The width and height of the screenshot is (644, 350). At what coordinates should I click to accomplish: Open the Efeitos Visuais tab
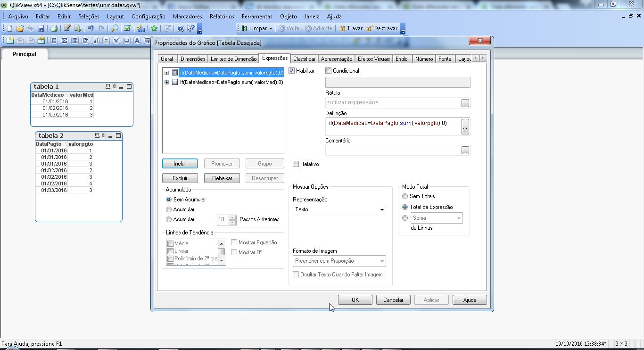pos(374,59)
